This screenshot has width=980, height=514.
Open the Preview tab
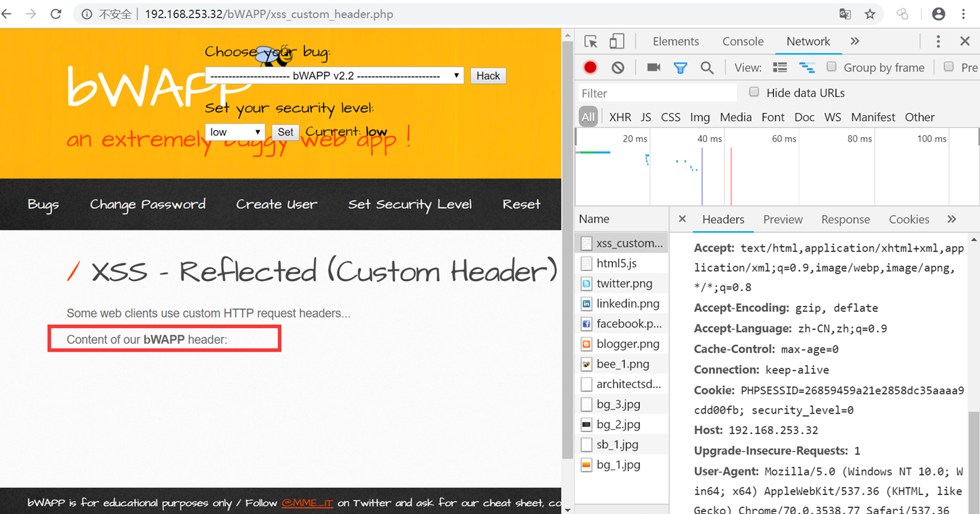tap(783, 219)
